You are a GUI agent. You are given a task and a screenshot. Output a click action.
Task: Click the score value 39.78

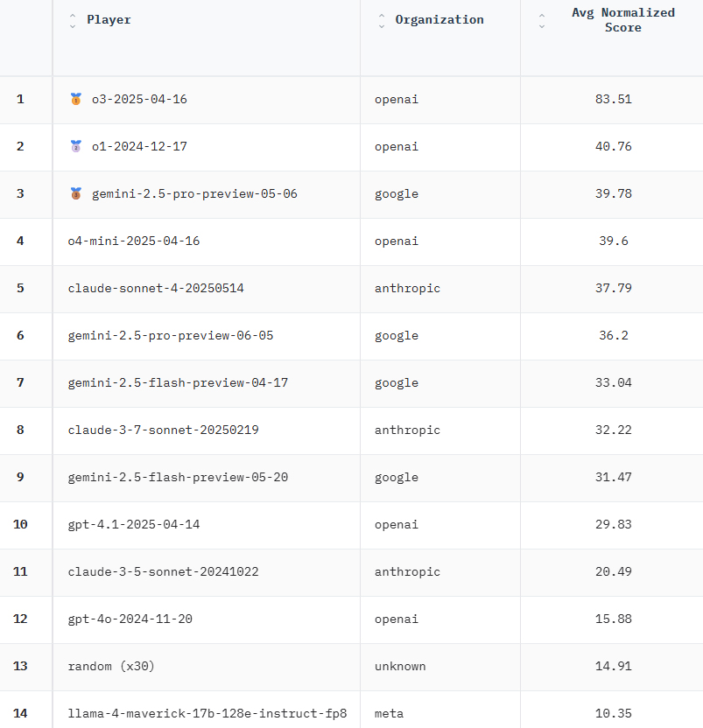coord(614,193)
